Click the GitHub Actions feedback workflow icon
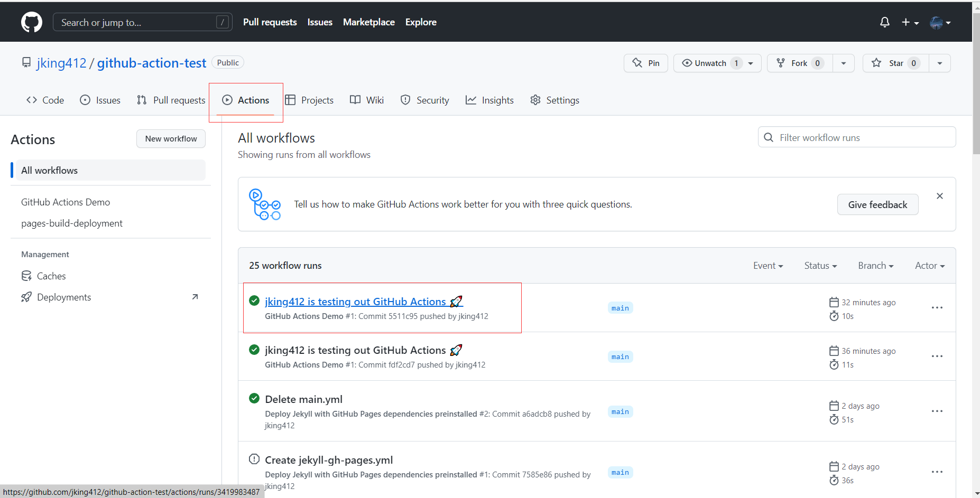This screenshot has width=980, height=498. [264, 204]
